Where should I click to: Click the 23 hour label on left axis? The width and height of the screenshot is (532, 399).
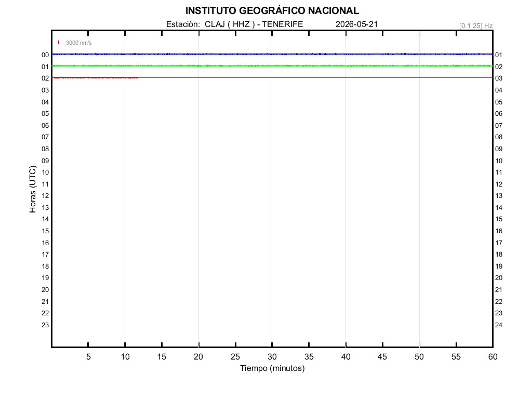coord(45,325)
